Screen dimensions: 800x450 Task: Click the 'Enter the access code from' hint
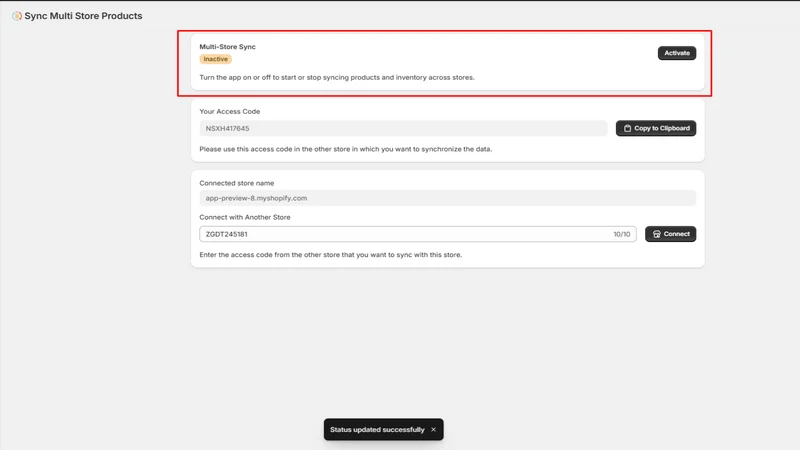[331, 255]
